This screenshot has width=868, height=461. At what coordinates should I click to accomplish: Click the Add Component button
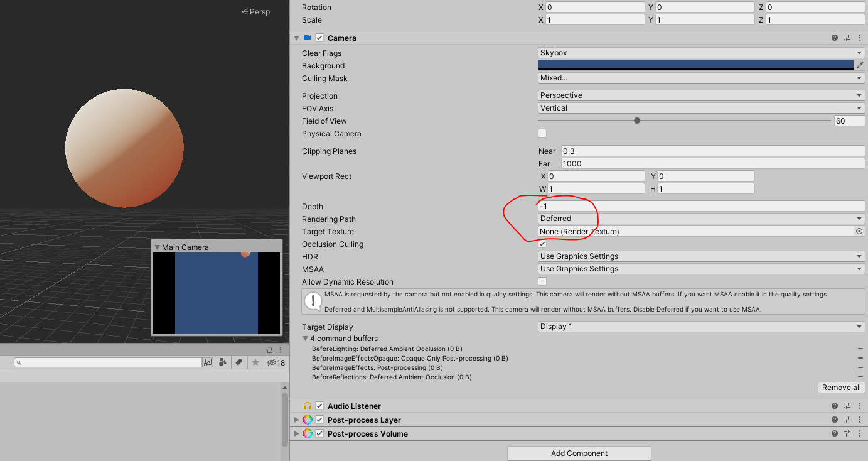(x=579, y=453)
